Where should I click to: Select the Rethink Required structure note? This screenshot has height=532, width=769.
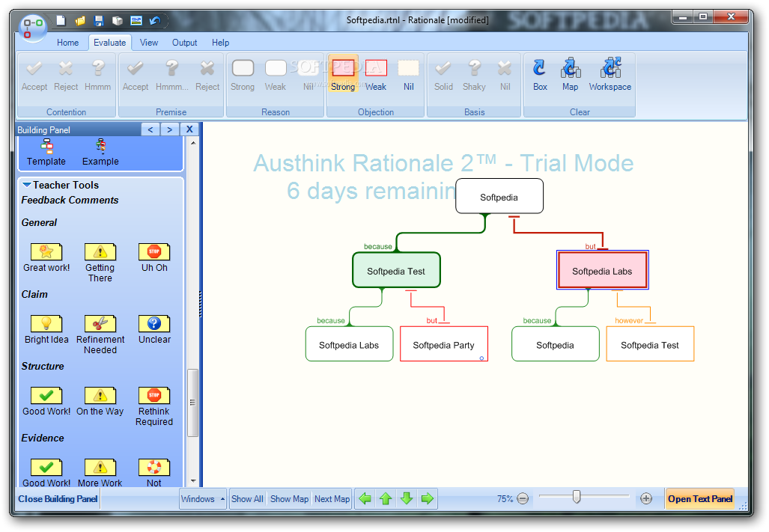click(x=154, y=406)
